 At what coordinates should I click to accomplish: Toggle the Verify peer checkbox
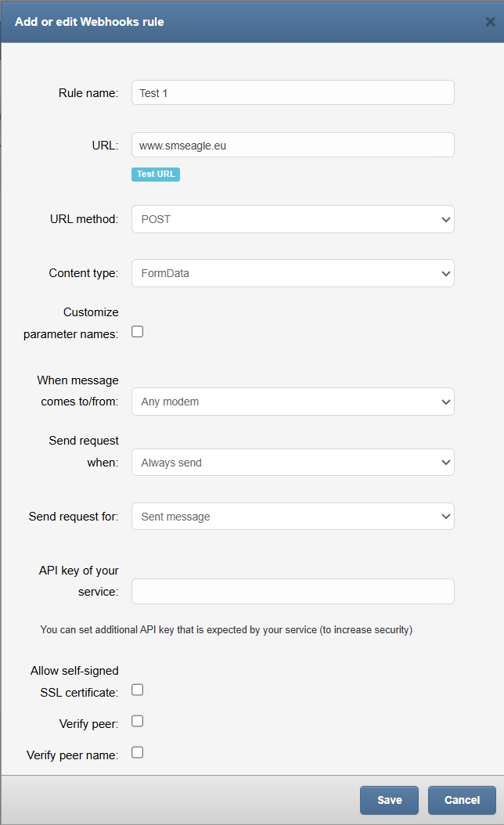137,721
